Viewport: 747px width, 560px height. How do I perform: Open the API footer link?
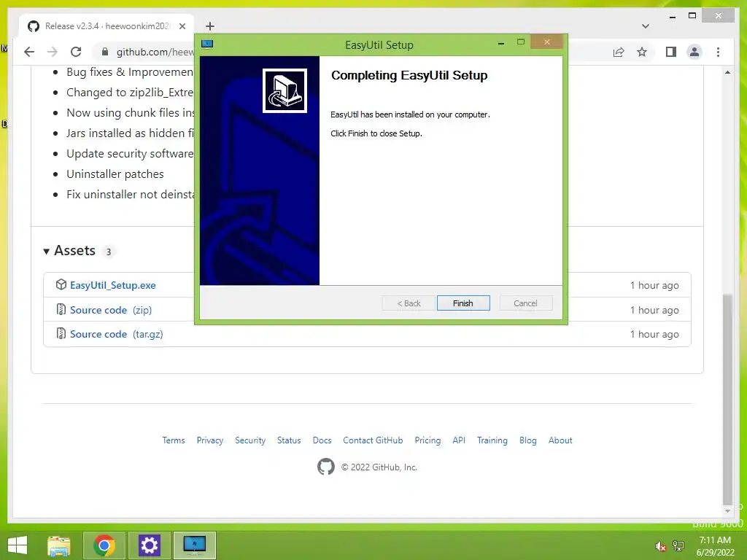(x=459, y=440)
